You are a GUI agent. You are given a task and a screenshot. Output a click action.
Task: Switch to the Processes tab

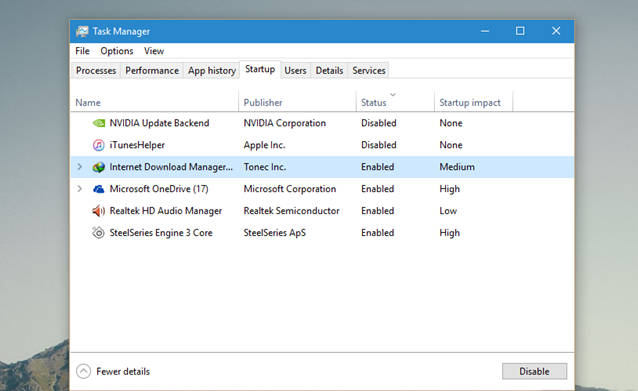click(x=96, y=70)
